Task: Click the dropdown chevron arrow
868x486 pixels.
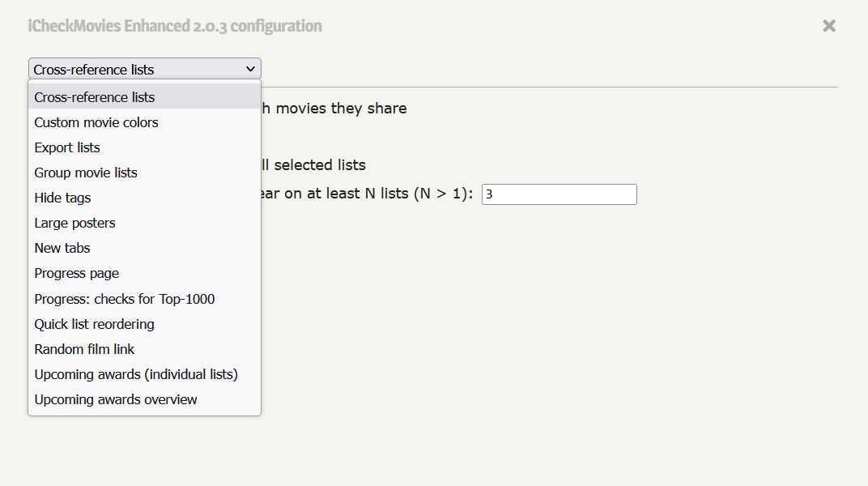Action: click(x=250, y=70)
